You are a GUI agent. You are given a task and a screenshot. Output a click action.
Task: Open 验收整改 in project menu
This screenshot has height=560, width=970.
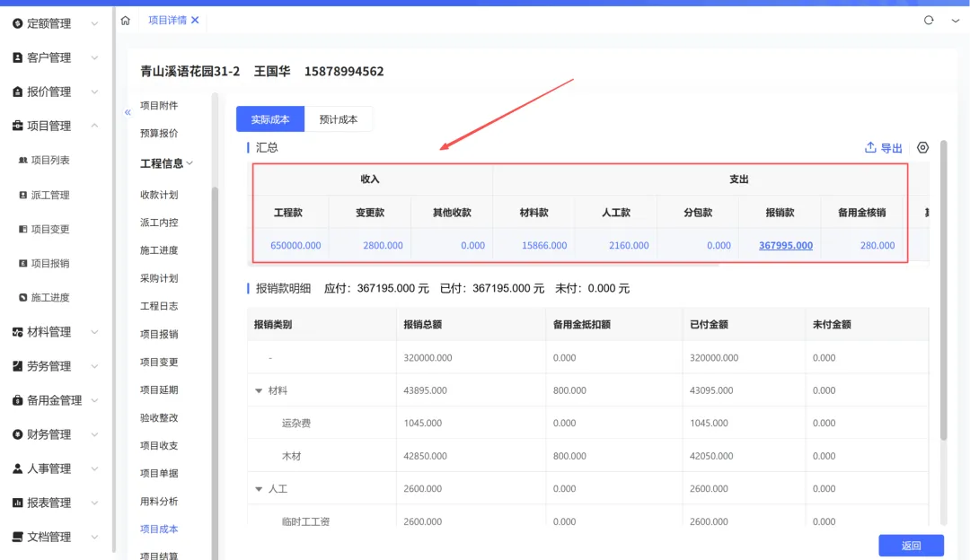(159, 418)
